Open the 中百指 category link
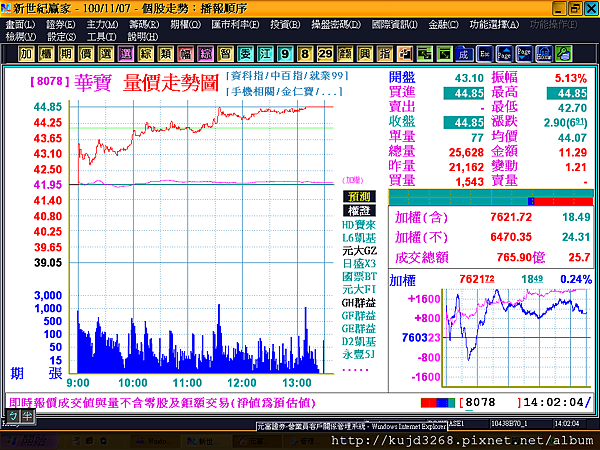 coord(287,76)
